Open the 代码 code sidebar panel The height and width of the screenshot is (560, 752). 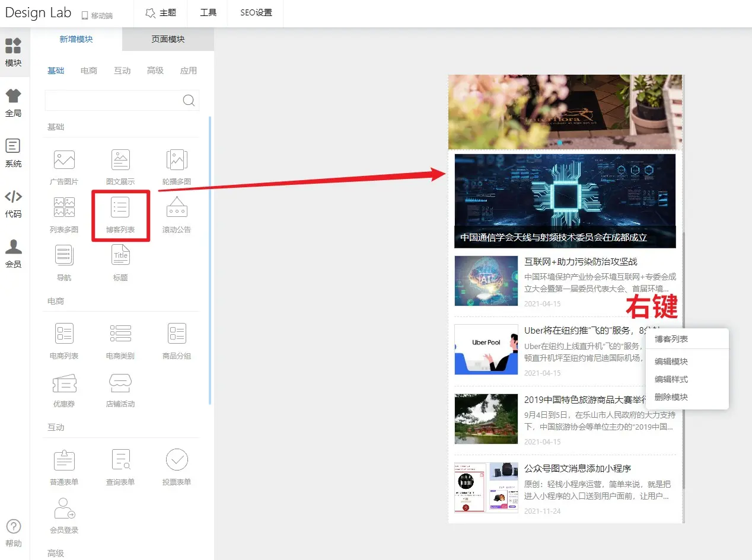[14, 203]
